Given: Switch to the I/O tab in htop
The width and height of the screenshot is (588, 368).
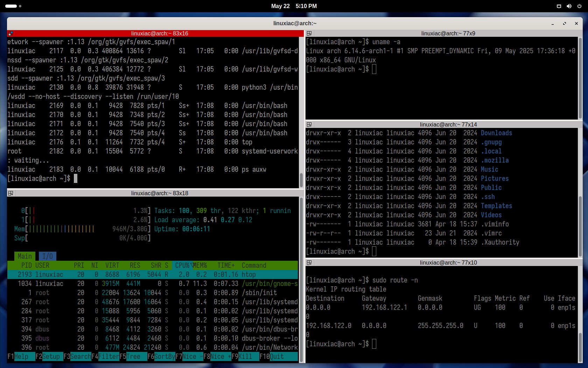Looking at the screenshot, I should coord(47,257).
